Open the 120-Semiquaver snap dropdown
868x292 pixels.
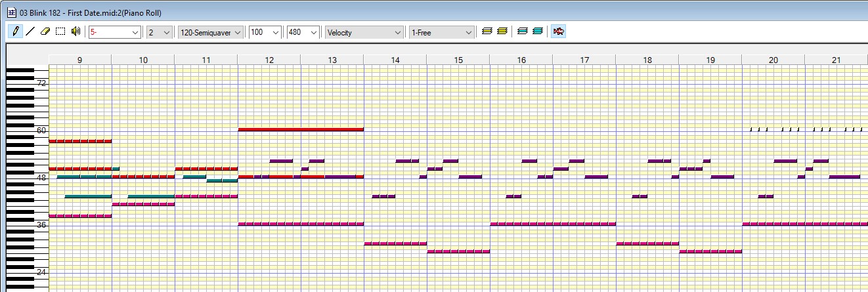coord(211,32)
